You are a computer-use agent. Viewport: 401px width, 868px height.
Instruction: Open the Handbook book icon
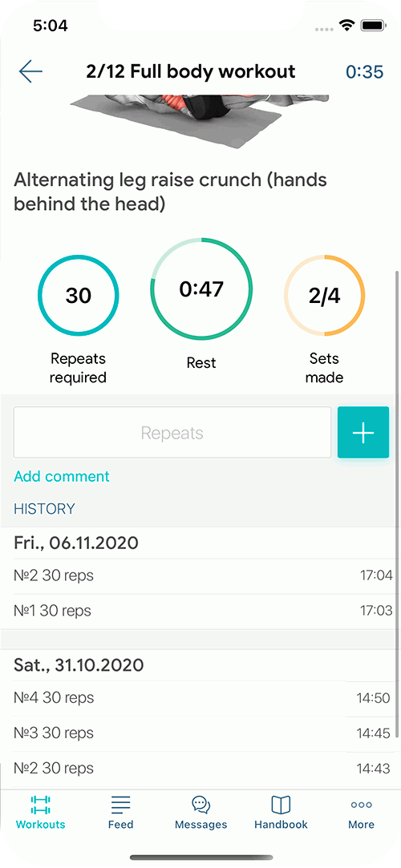pos(281,804)
